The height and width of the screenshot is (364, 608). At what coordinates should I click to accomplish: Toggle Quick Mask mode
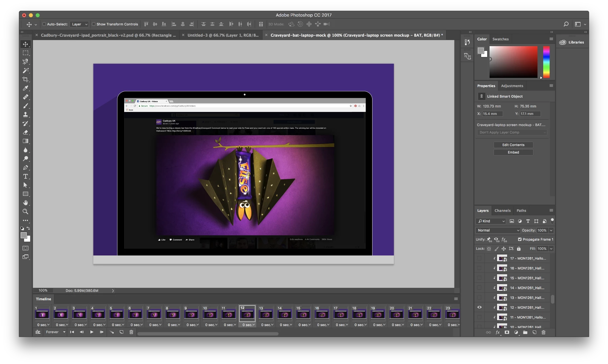pos(25,248)
